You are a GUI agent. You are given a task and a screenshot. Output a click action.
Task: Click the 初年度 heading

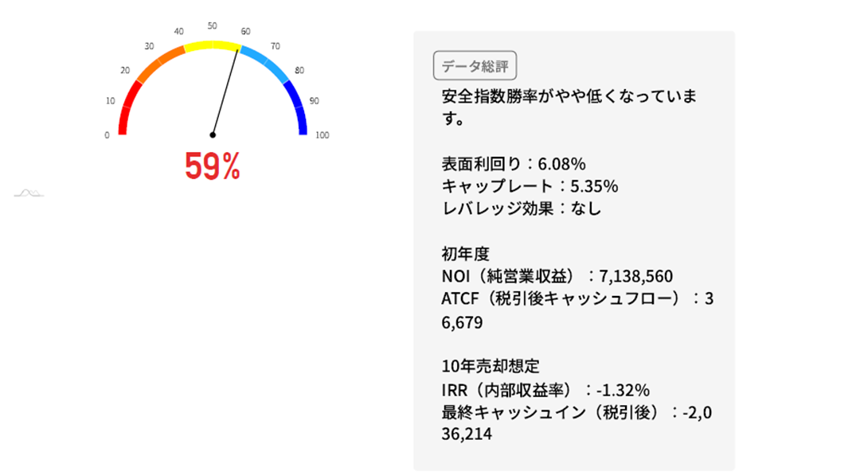465,254
